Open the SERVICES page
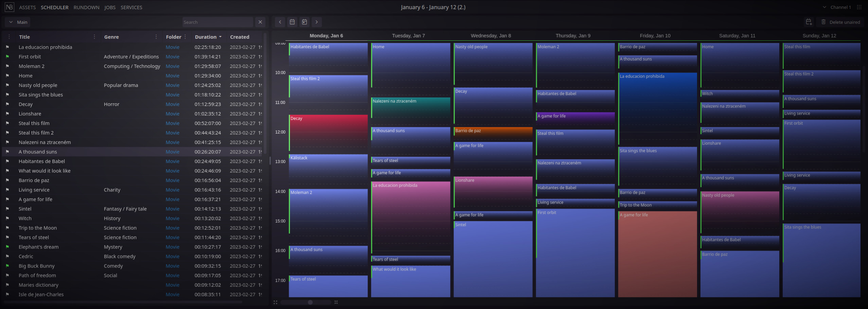Image resolution: width=868 pixels, height=309 pixels. coord(131,7)
